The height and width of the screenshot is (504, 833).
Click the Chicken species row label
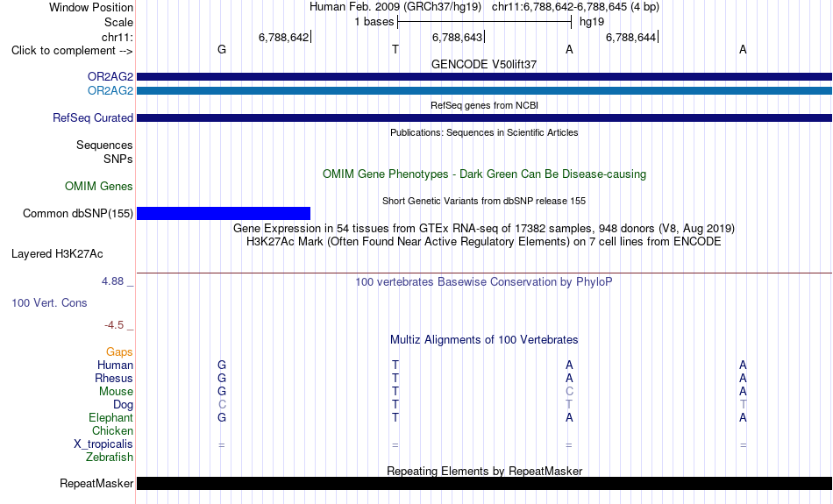pos(112,430)
